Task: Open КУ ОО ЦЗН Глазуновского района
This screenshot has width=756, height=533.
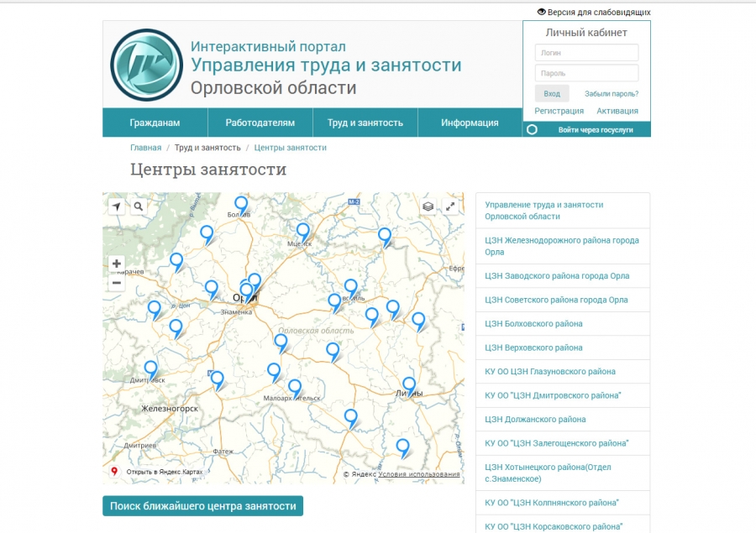Action: coord(563,372)
